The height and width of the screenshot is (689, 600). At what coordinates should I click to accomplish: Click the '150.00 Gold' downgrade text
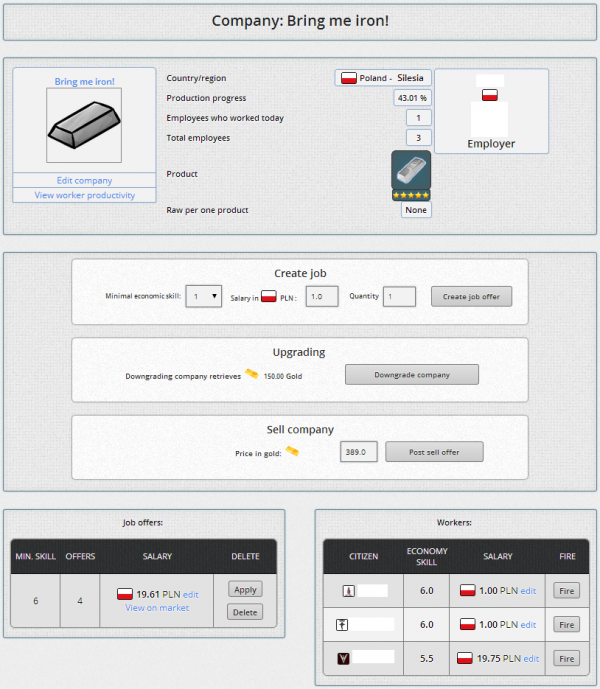[283, 376]
